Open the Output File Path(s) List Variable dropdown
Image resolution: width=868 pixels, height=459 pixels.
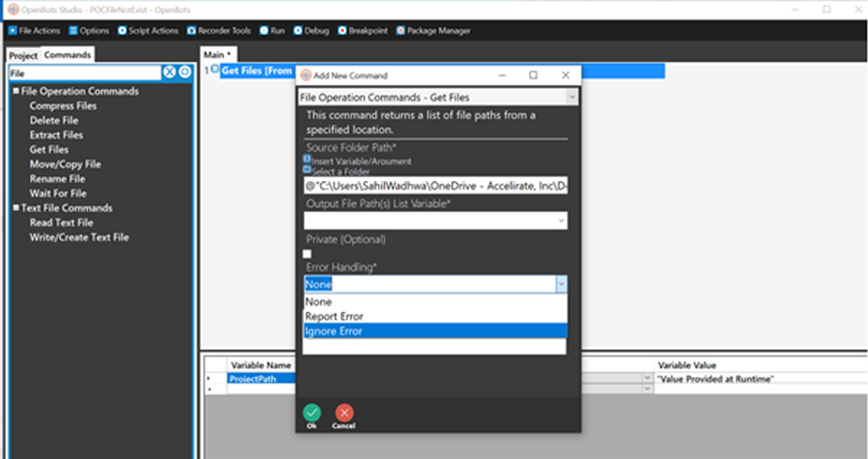click(561, 220)
